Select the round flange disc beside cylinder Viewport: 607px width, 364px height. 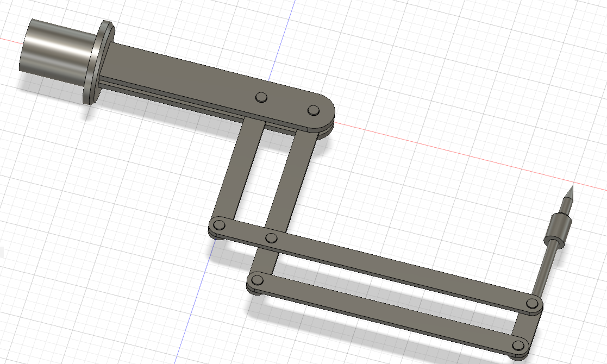coord(98,62)
